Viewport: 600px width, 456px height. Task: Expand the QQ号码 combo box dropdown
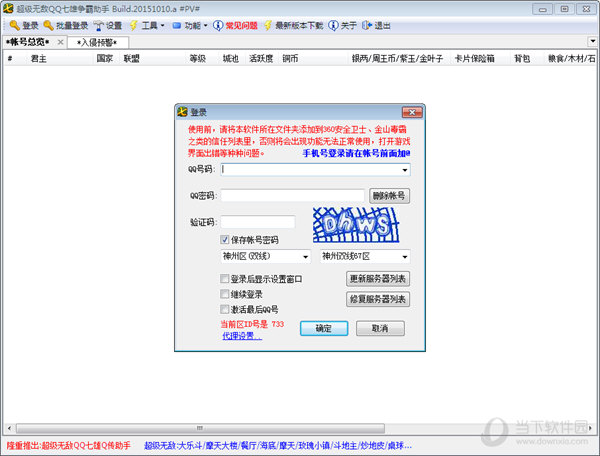pyautogui.click(x=405, y=170)
